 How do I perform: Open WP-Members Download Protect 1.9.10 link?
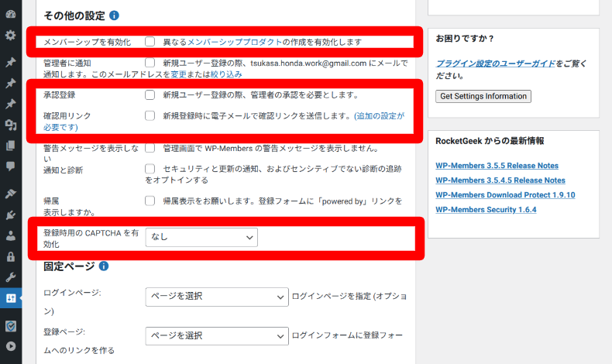click(x=505, y=194)
